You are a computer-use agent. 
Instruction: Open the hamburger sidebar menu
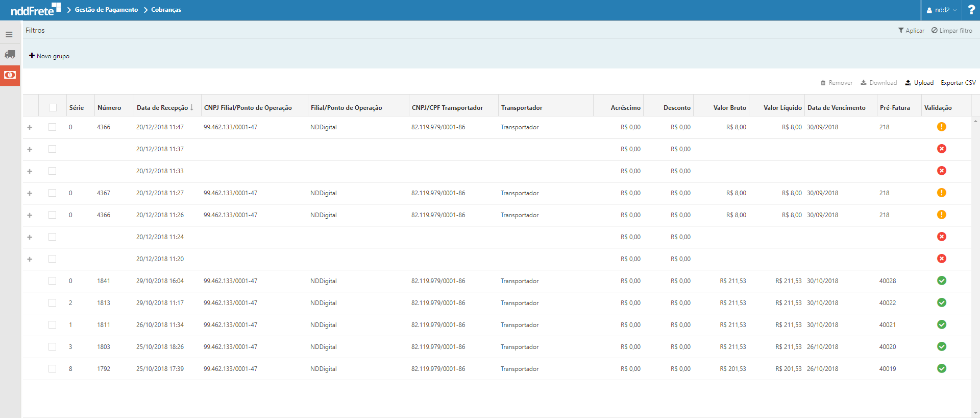pos(9,35)
